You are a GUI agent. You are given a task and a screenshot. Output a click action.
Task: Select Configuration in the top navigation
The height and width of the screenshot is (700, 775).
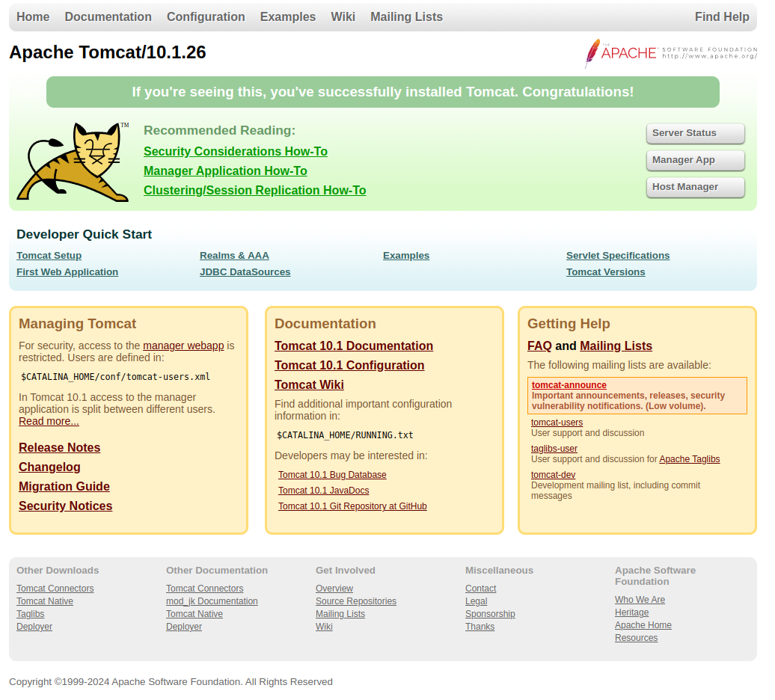click(x=206, y=16)
